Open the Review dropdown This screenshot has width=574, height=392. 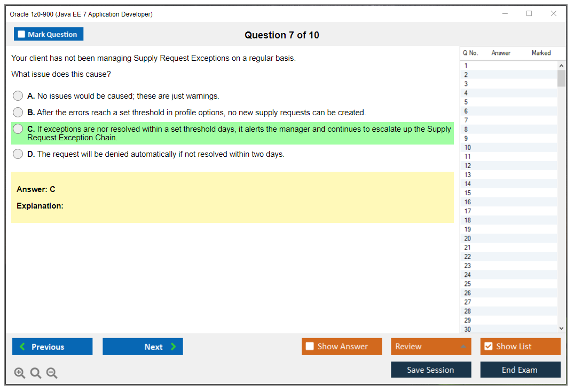coord(431,346)
